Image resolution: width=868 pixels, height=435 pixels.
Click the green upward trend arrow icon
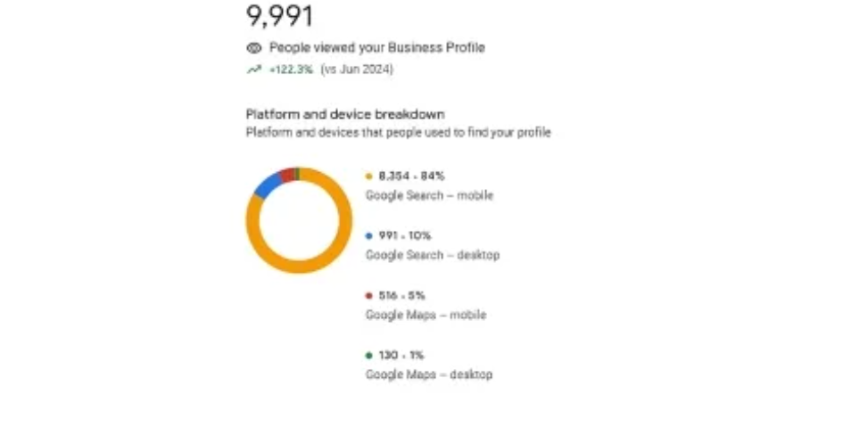point(253,70)
